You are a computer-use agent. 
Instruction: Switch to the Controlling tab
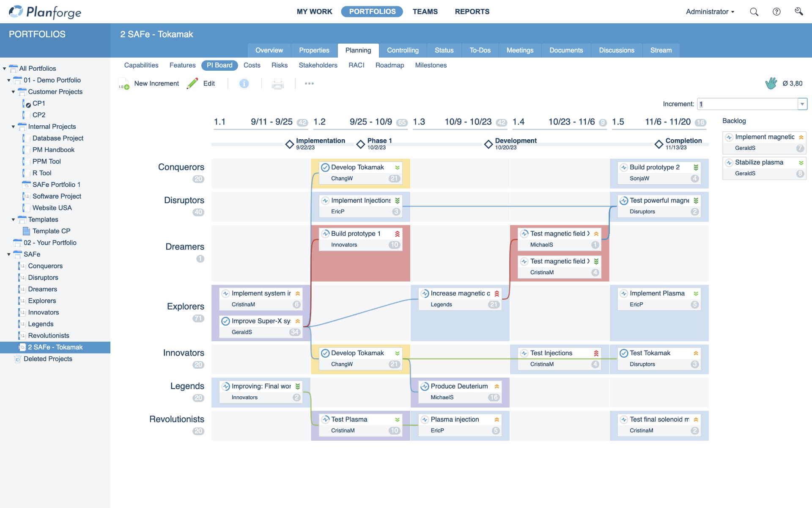coord(403,50)
